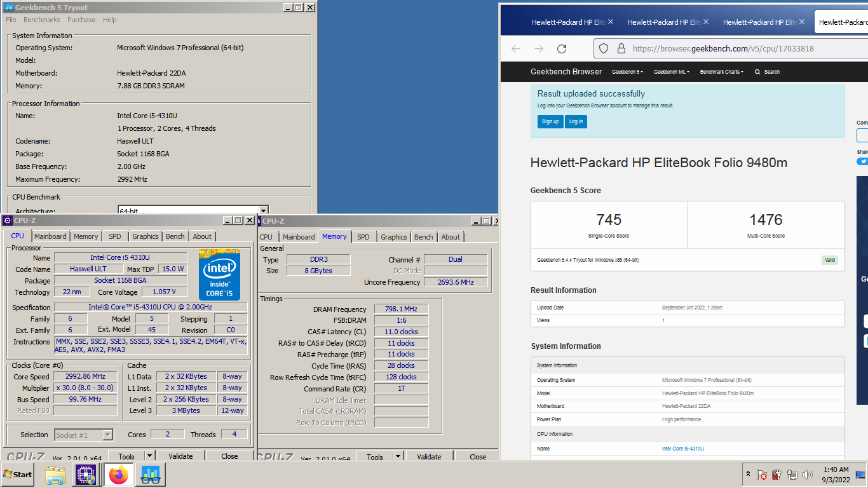Open About tab in the left CPU-Z window
The width and height of the screenshot is (868, 488).
click(x=203, y=236)
